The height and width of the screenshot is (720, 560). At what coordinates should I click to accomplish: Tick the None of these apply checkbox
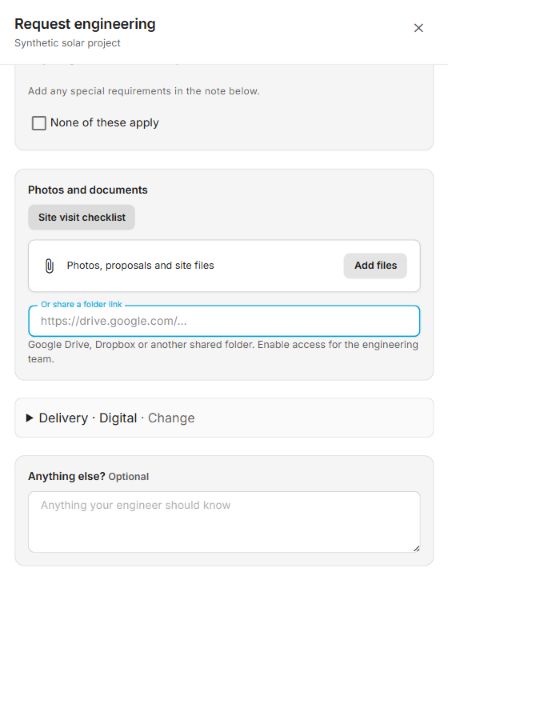tap(39, 123)
